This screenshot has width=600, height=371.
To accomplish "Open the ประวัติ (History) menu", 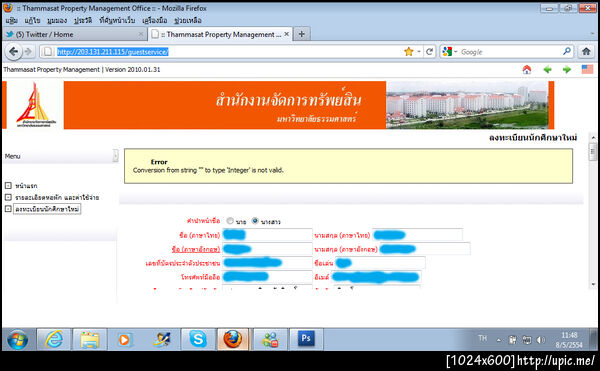I will coord(83,20).
